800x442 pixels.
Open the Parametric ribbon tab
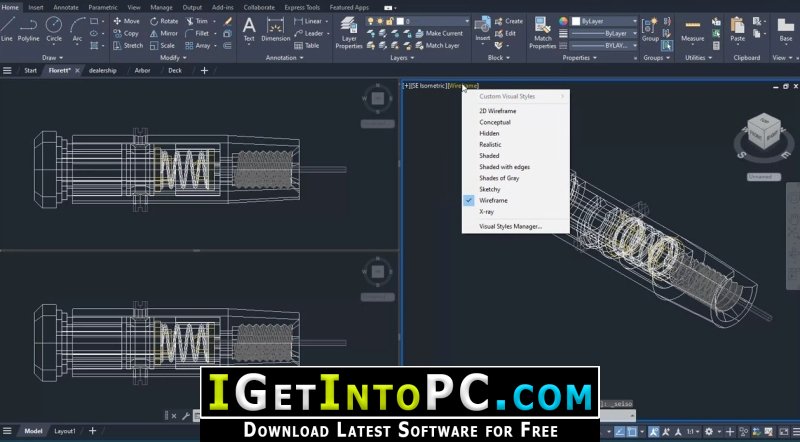[103, 7]
